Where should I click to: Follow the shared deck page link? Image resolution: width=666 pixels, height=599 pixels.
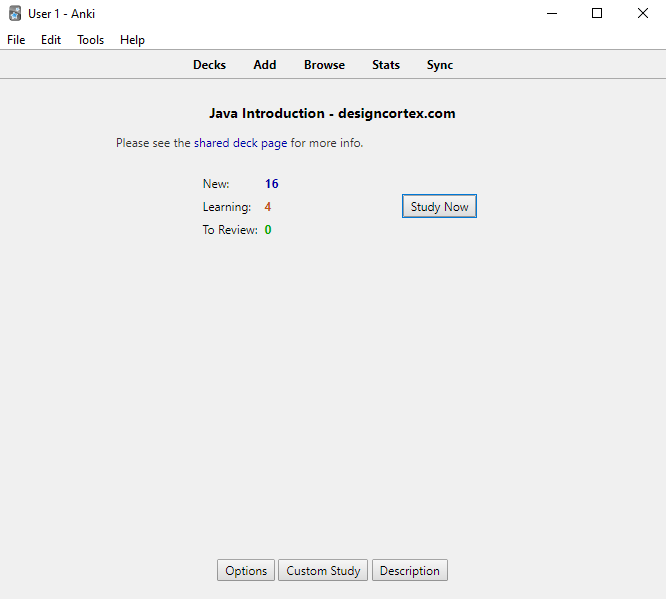tap(240, 143)
